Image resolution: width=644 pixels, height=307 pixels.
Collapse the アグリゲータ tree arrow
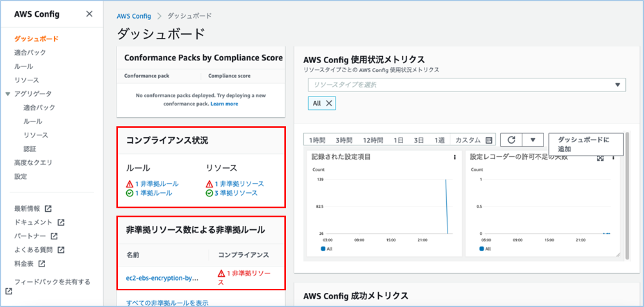coord(8,94)
